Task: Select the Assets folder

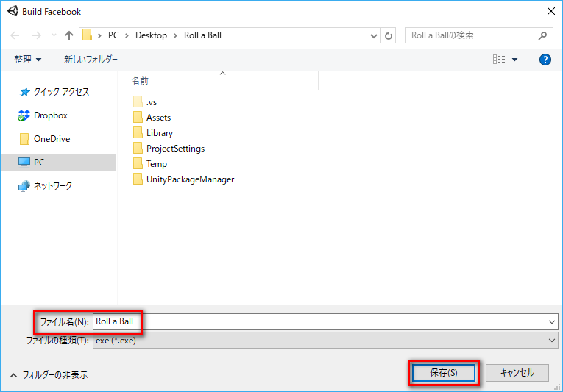Action: pyautogui.click(x=152, y=118)
